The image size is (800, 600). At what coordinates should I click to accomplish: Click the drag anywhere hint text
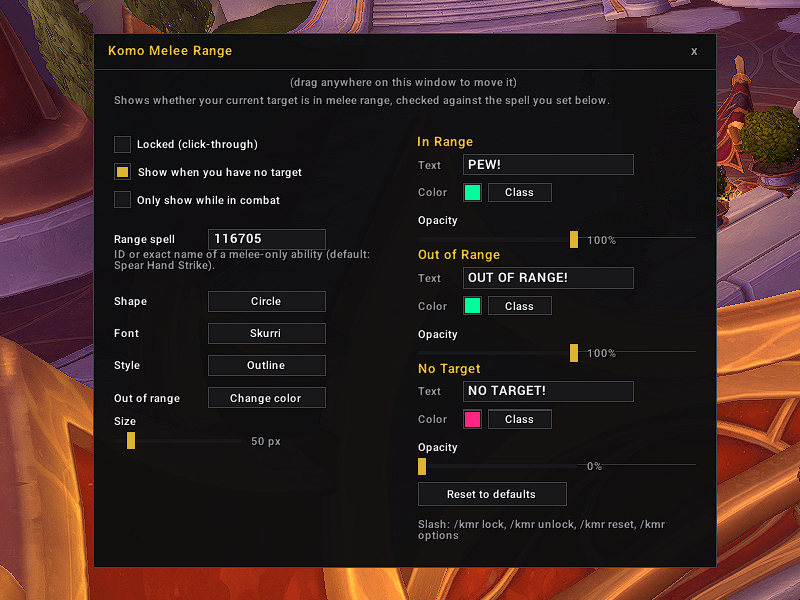coord(403,82)
